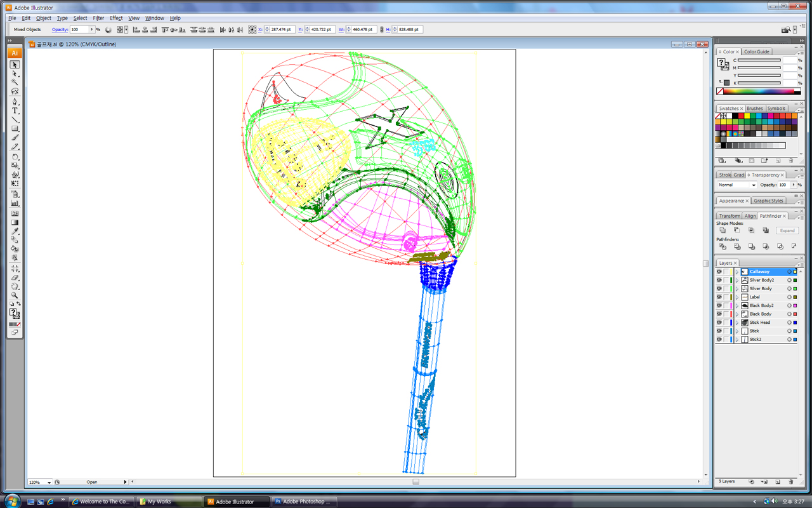Select the Direct Selection tool
812x508 pixels.
coord(15,74)
